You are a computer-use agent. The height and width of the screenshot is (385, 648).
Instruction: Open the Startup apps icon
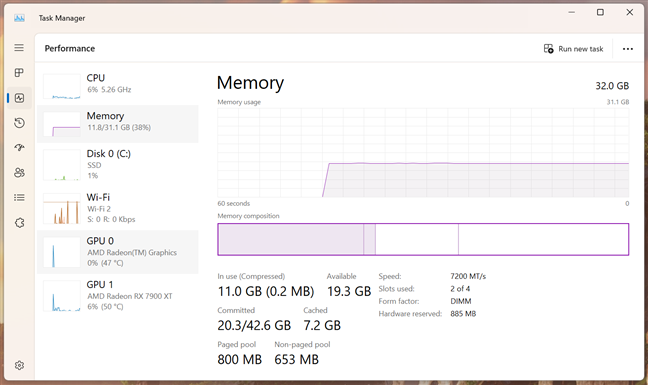pos(19,147)
